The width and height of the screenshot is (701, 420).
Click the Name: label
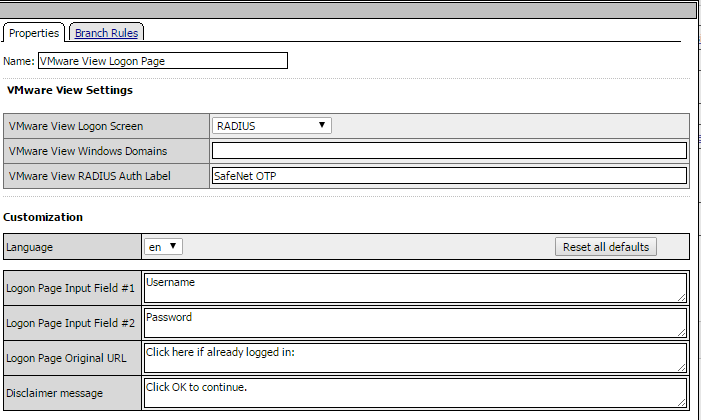19,61
